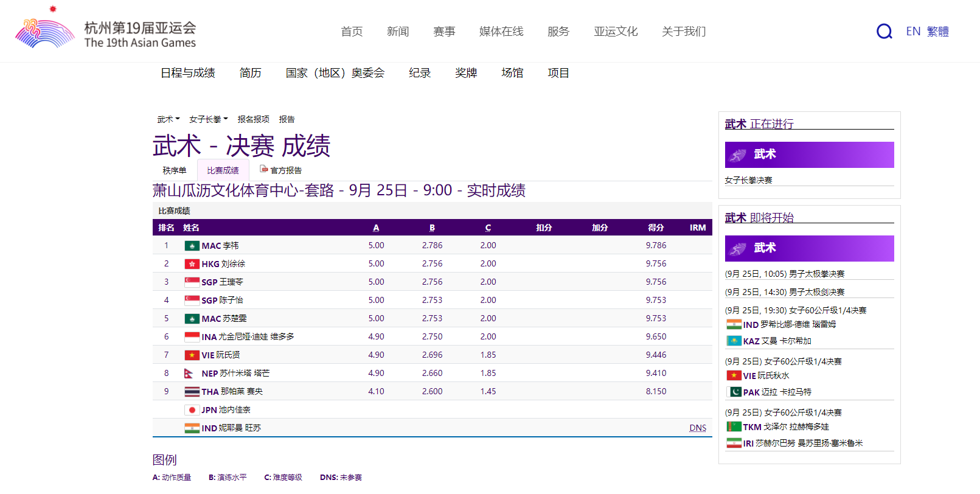Switch language to EN
980x494 pixels.
coord(912,32)
